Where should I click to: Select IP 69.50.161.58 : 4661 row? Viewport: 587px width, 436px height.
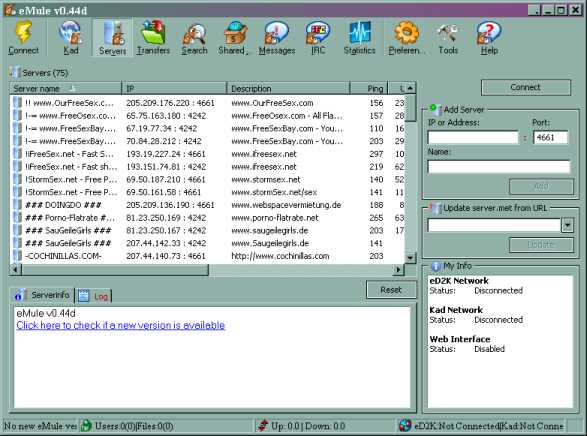[208, 192]
